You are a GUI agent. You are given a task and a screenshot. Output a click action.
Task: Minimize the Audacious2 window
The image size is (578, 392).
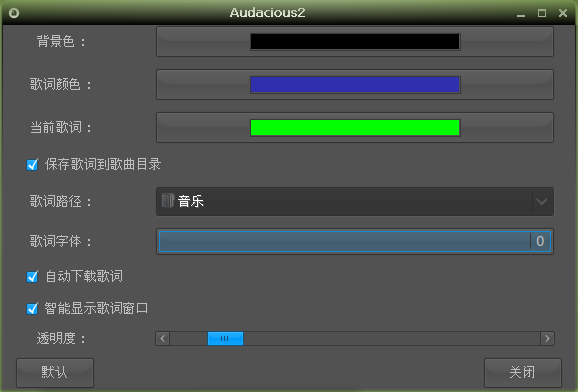coord(521,14)
